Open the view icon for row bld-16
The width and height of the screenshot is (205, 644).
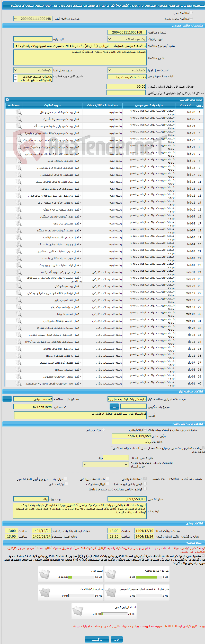[18, 182]
